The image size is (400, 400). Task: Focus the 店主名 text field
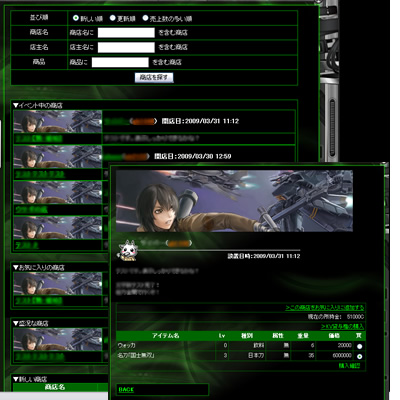point(126,47)
